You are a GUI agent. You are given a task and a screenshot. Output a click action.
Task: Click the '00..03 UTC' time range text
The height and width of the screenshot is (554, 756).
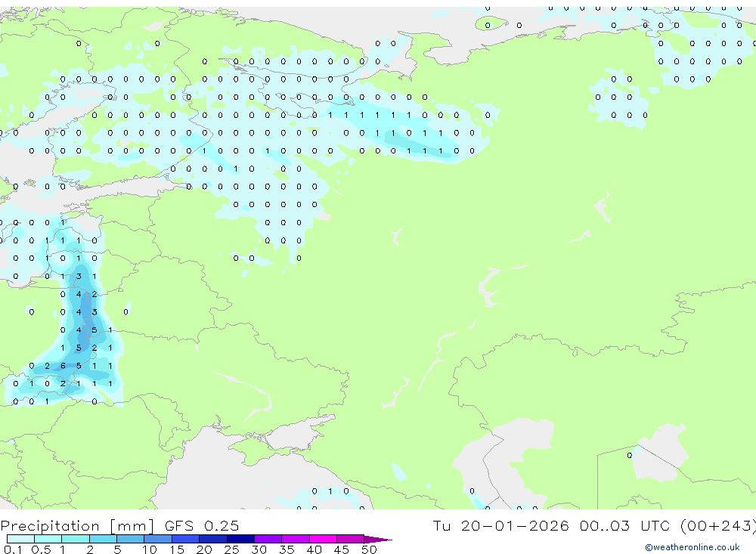tap(625, 525)
